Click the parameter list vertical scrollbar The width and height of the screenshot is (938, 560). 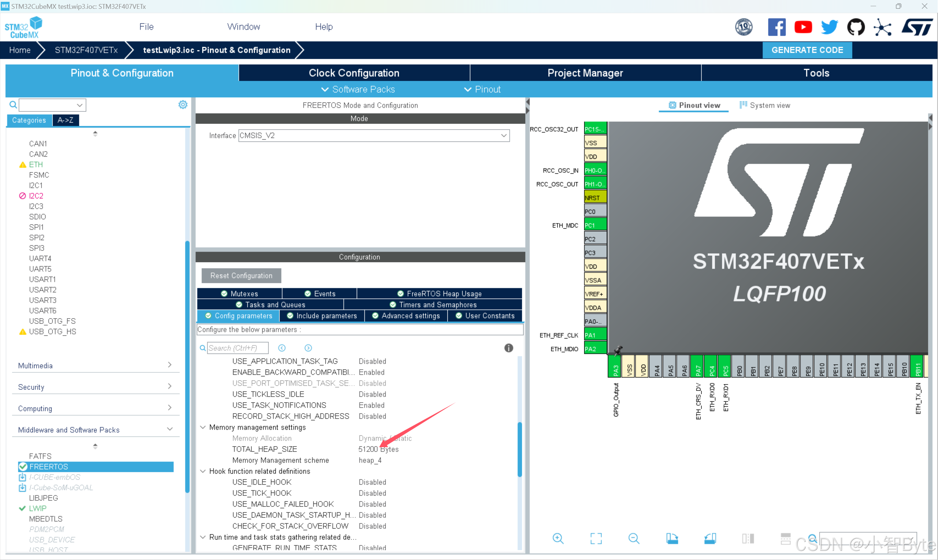pos(520,449)
